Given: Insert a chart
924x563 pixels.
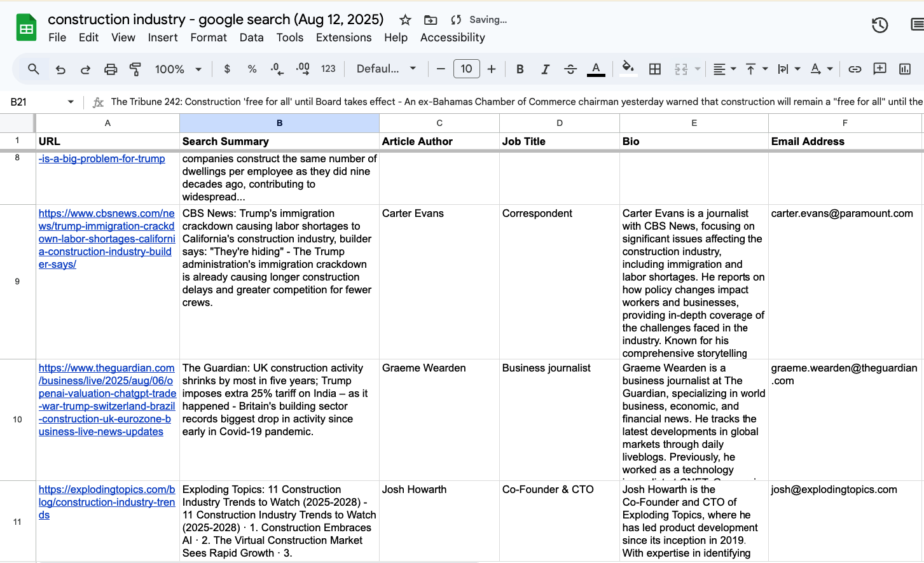Looking at the screenshot, I should (x=905, y=68).
